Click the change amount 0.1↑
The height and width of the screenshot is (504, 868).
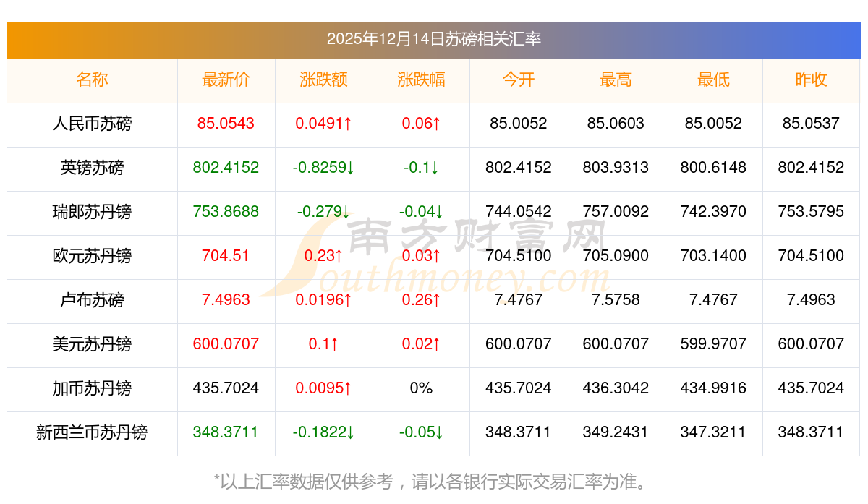pyautogui.click(x=323, y=344)
